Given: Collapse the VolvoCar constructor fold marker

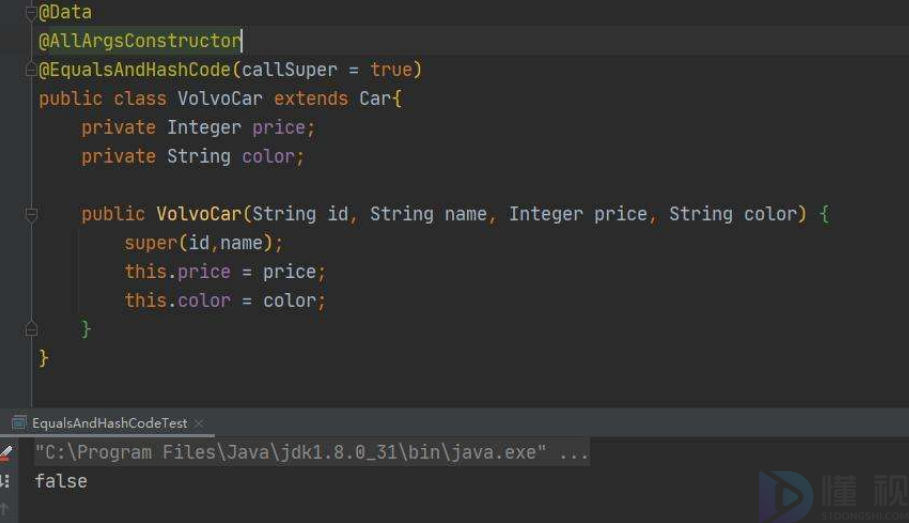Looking at the screenshot, I should 31,215.
